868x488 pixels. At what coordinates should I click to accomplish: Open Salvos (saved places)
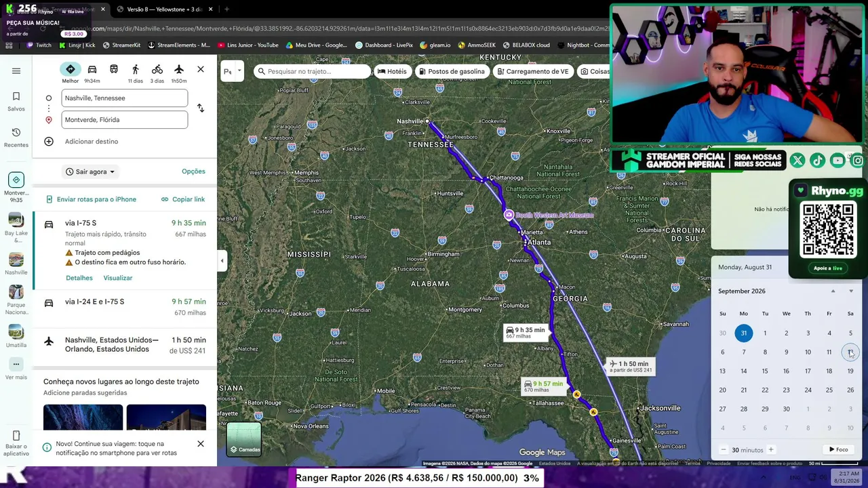tap(16, 101)
